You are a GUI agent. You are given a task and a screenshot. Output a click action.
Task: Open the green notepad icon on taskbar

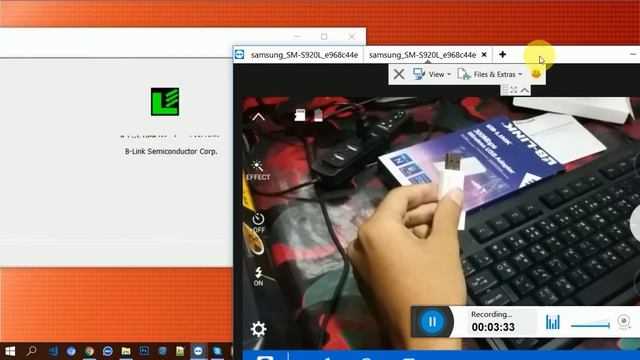(x=180, y=351)
